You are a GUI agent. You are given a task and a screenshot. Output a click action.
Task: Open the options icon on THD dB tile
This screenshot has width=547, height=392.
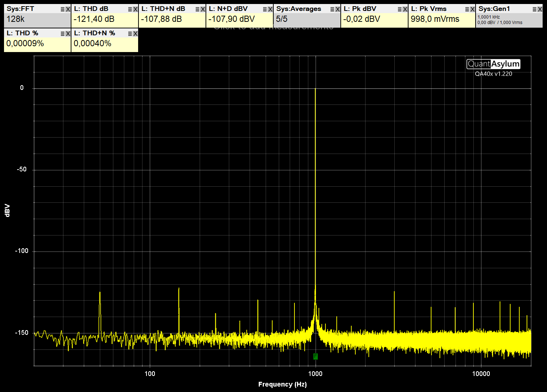coord(130,9)
